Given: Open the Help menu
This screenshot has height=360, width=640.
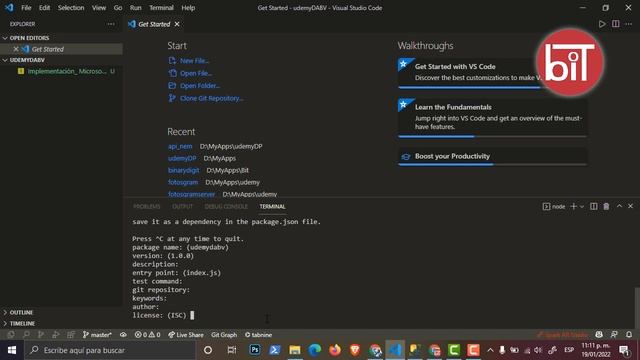Looking at the screenshot, I should point(188,8).
